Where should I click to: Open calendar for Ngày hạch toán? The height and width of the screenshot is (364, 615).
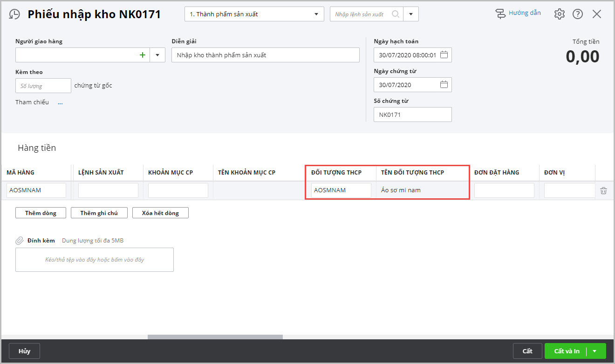(444, 55)
